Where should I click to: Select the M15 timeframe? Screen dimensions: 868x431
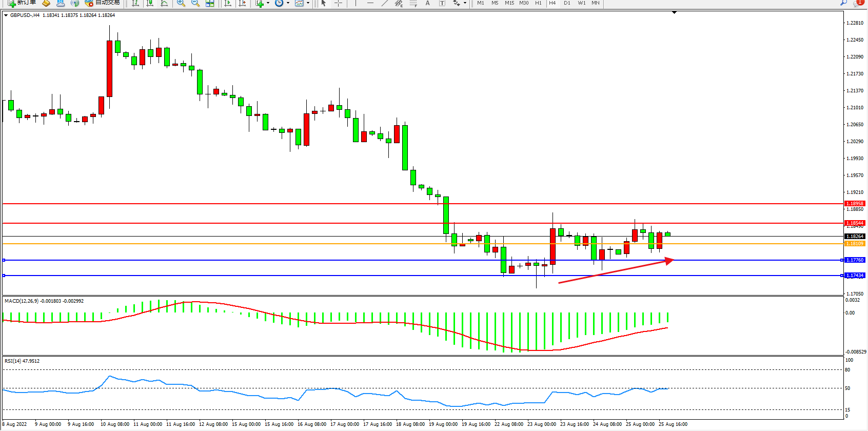509,3
